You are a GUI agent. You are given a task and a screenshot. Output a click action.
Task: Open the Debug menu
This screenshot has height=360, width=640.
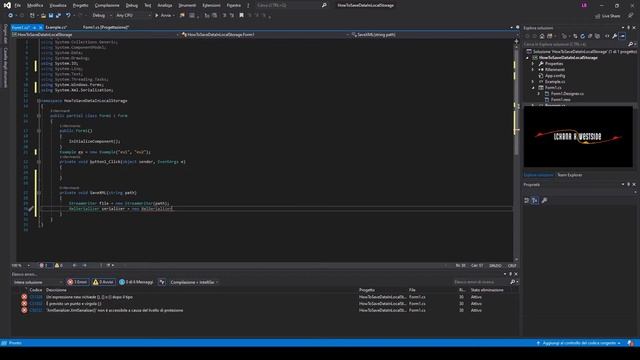[x=132, y=5]
